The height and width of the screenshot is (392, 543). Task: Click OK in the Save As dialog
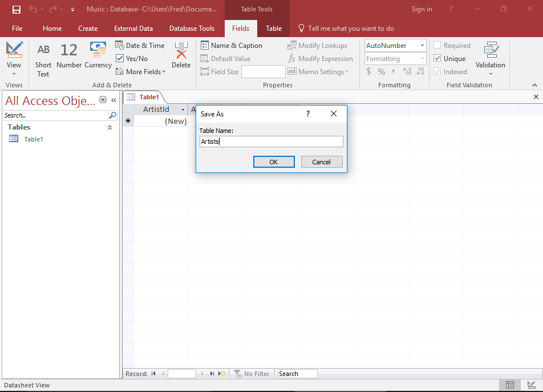click(x=274, y=161)
